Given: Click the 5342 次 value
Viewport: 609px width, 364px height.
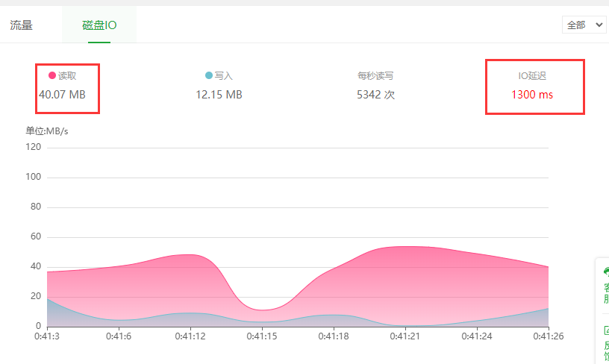Looking at the screenshot, I should pos(375,95).
